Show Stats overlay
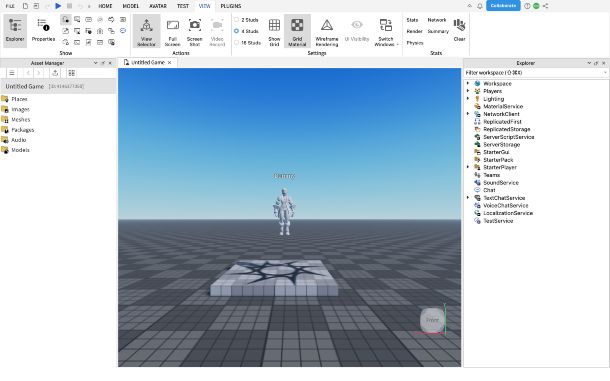The width and height of the screenshot is (610, 381). 412,20
